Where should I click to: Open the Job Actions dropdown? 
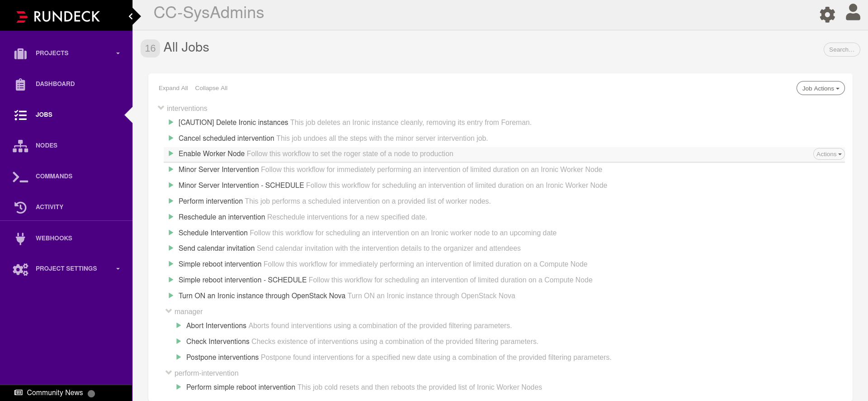821,88
